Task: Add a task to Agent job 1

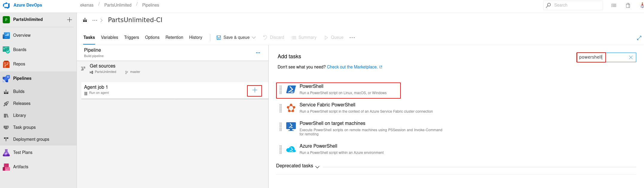Action: (255, 90)
